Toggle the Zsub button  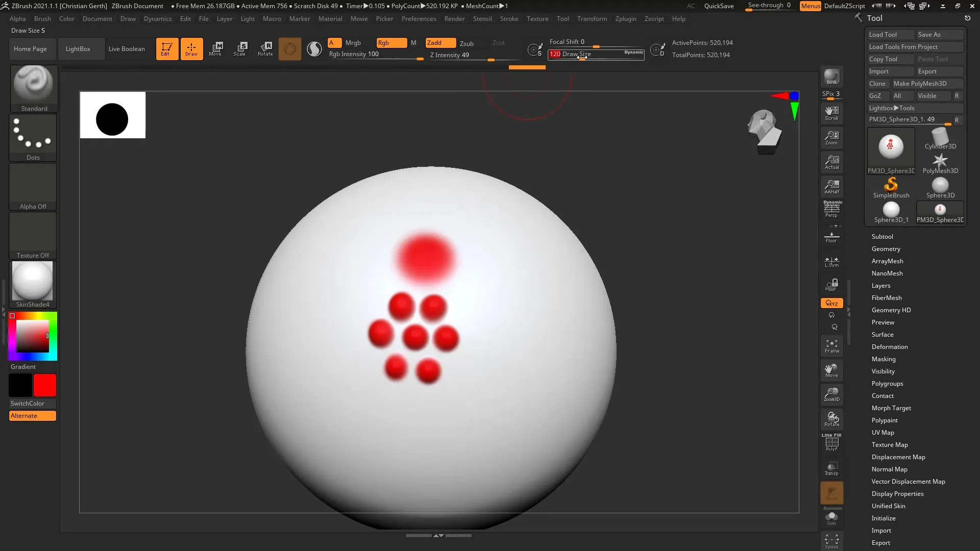tap(467, 43)
